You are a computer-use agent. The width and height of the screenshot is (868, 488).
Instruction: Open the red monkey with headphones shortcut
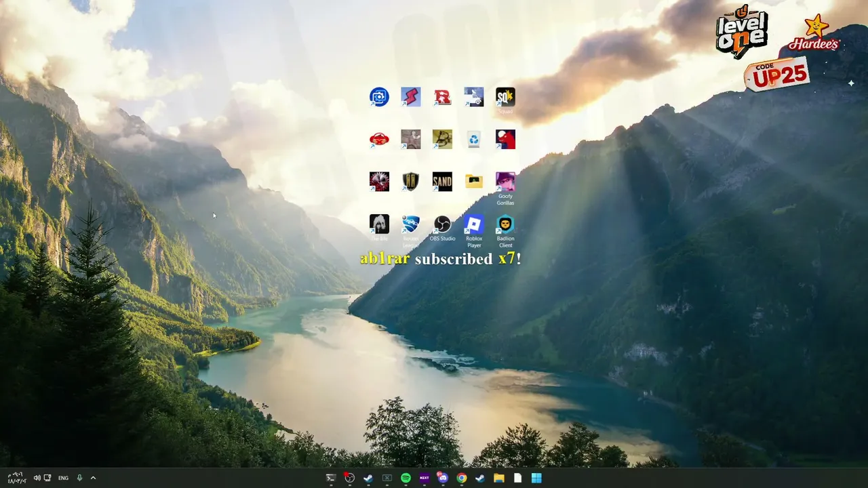tap(379, 139)
